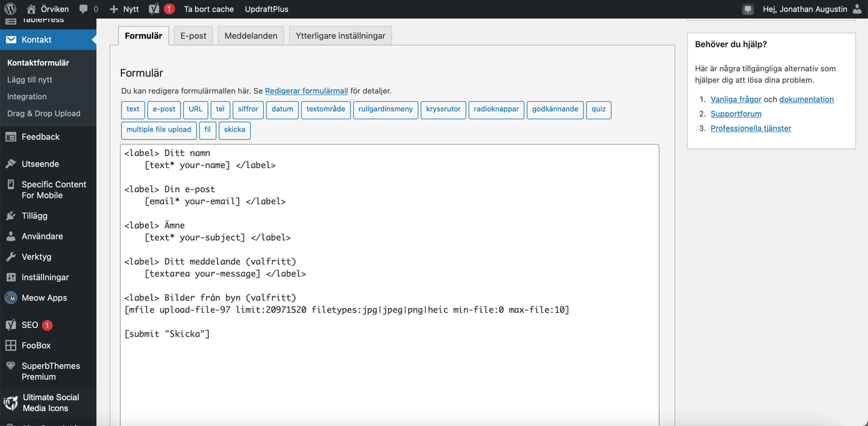Click the notification icon beside the greeting

(748, 9)
